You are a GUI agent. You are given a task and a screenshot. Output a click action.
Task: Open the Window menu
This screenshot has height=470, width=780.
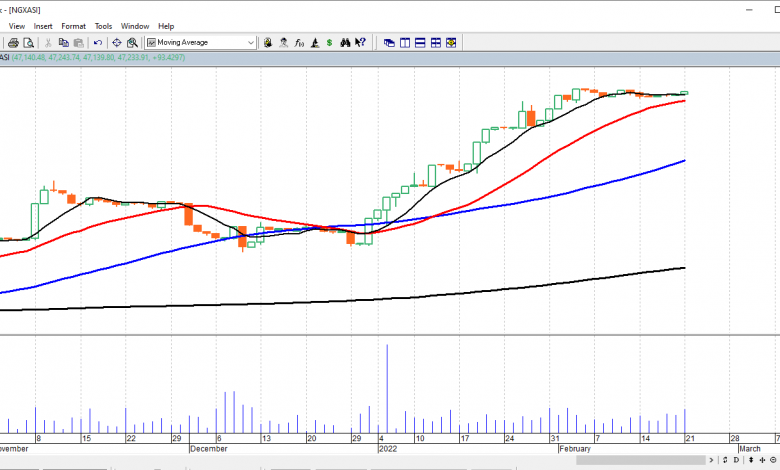click(135, 26)
